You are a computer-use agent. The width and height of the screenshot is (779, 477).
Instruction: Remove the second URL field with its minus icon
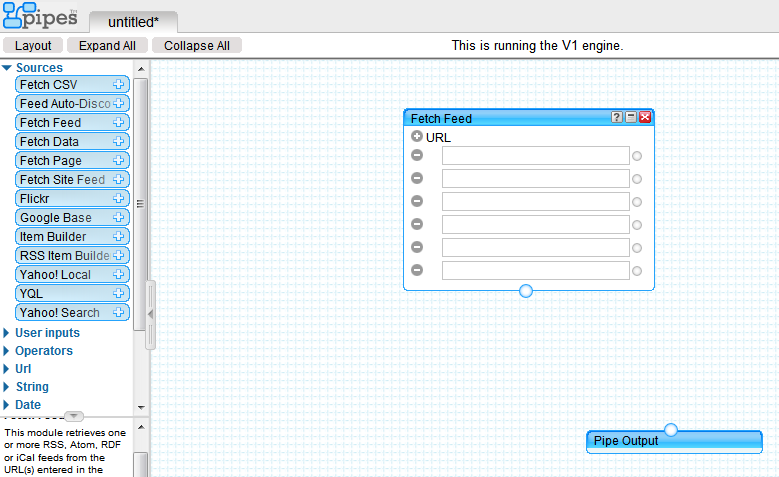point(417,178)
